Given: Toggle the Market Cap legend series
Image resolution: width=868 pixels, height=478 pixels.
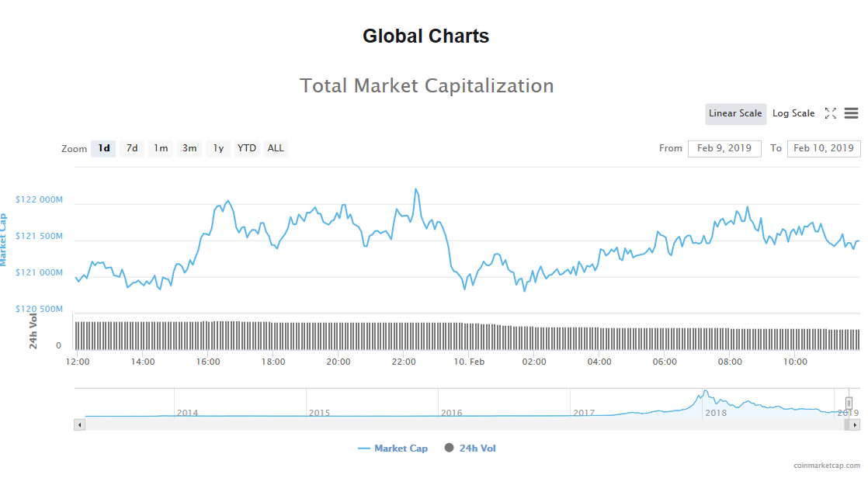Looking at the screenshot, I should point(393,449).
